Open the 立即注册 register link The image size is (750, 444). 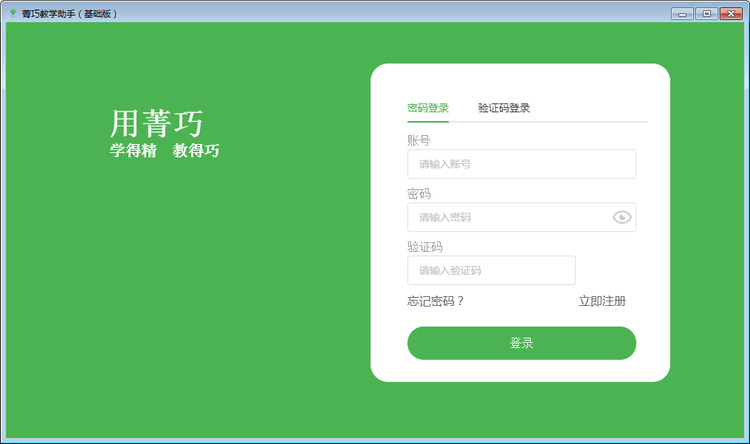coord(602,301)
